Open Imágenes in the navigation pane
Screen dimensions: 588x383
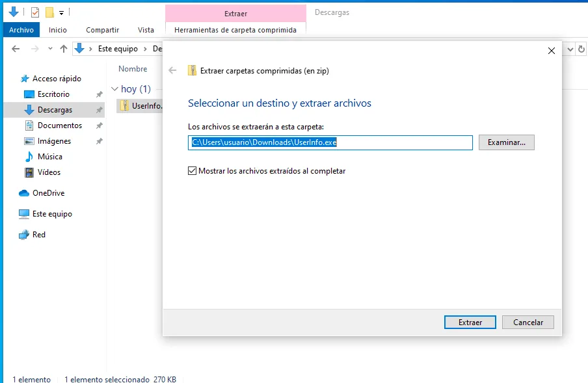coord(54,141)
